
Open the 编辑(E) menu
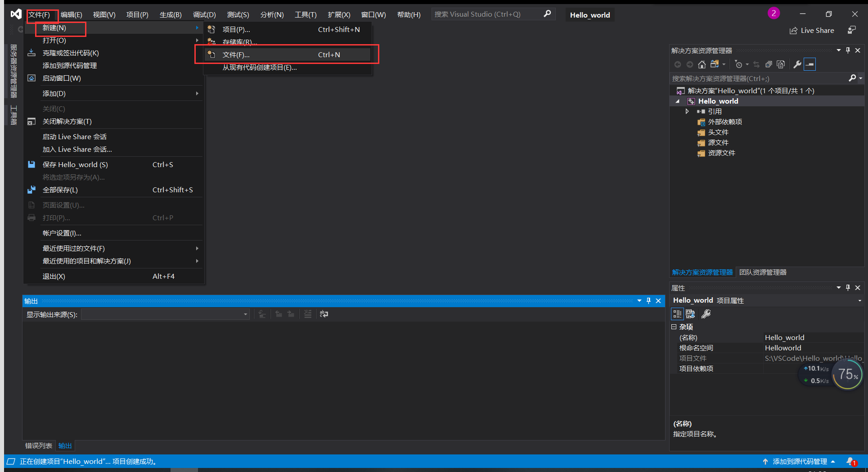click(x=71, y=14)
